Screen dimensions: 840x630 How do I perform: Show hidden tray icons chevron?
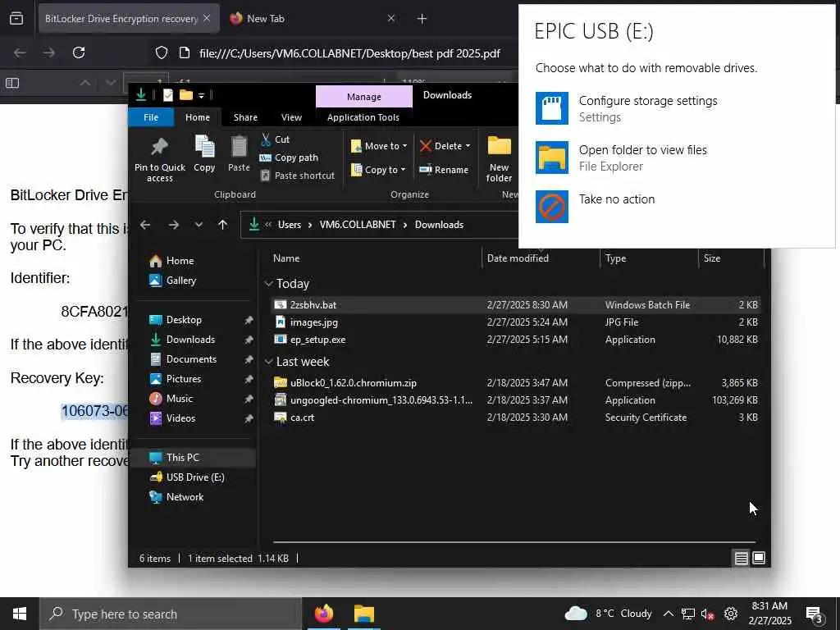(668, 614)
